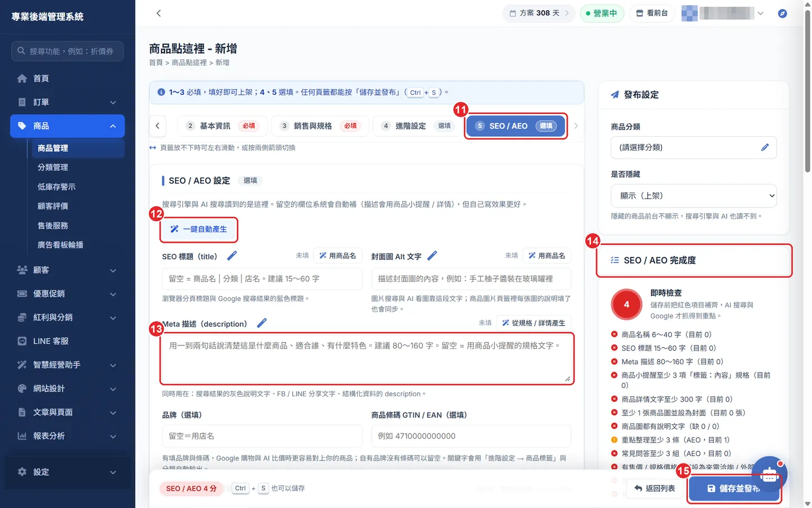Click the 一鍵自動產生 button

tap(198, 229)
